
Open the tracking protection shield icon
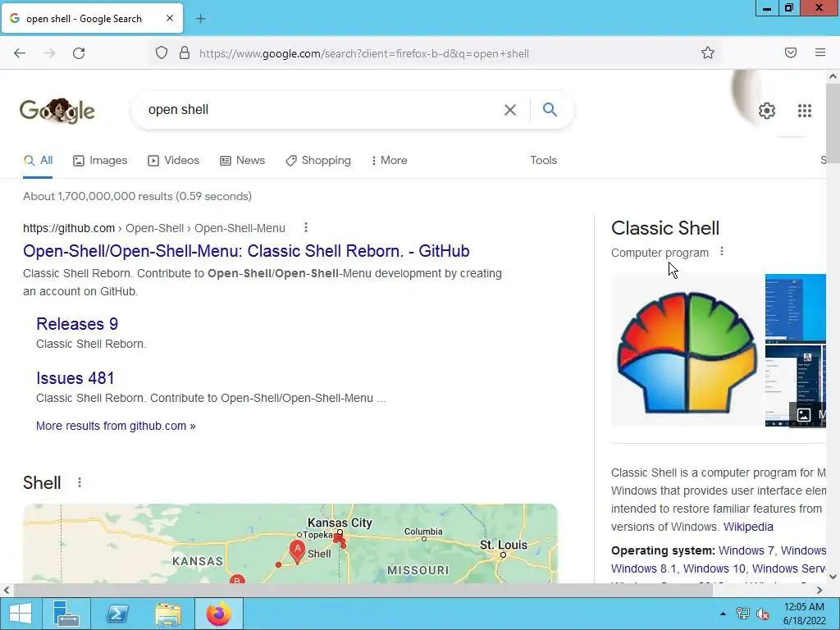point(162,53)
